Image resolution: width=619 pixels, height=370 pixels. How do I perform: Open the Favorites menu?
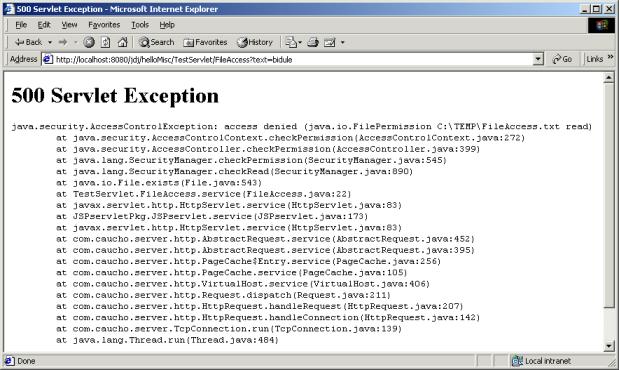tap(104, 25)
